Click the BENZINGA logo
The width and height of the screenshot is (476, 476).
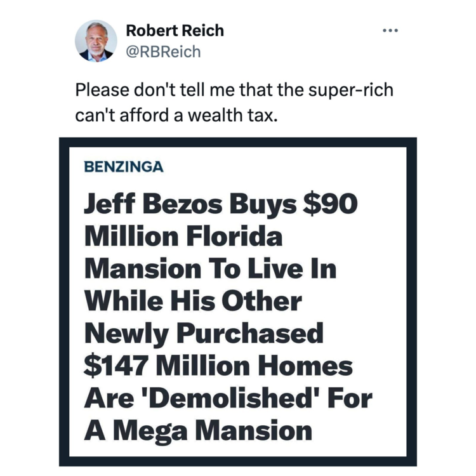[123, 168]
